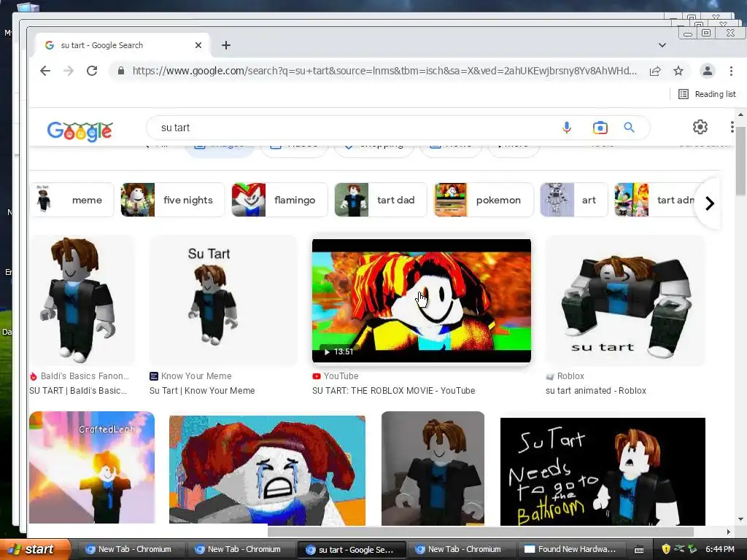The width and height of the screenshot is (747, 560).
Task: Open the SU TART ROBLOX MOVIE video thumbnail
Action: click(x=421, y=300)
